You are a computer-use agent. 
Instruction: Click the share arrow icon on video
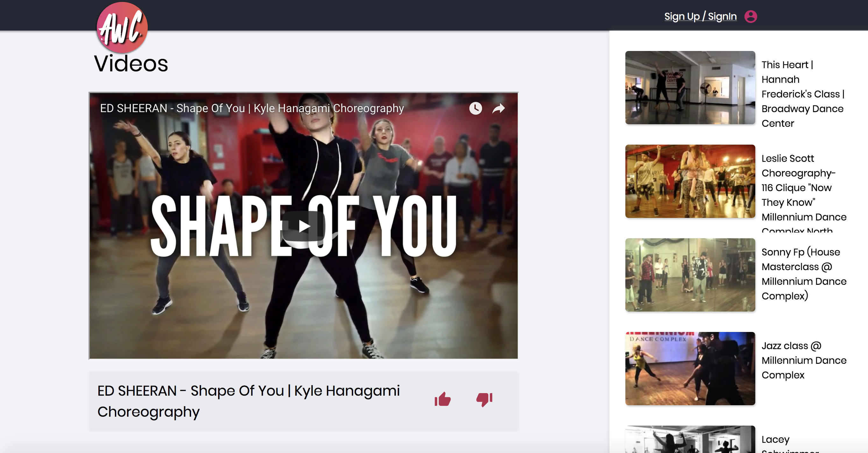coord(498,108)
